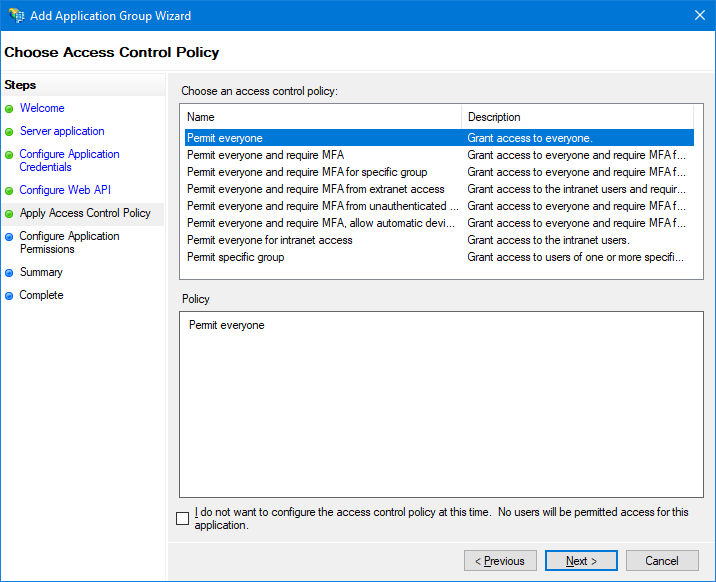Open Configure Application Credentials step
Screen dimensions: 716x582
pyautogui.click(x=69, y=160)
